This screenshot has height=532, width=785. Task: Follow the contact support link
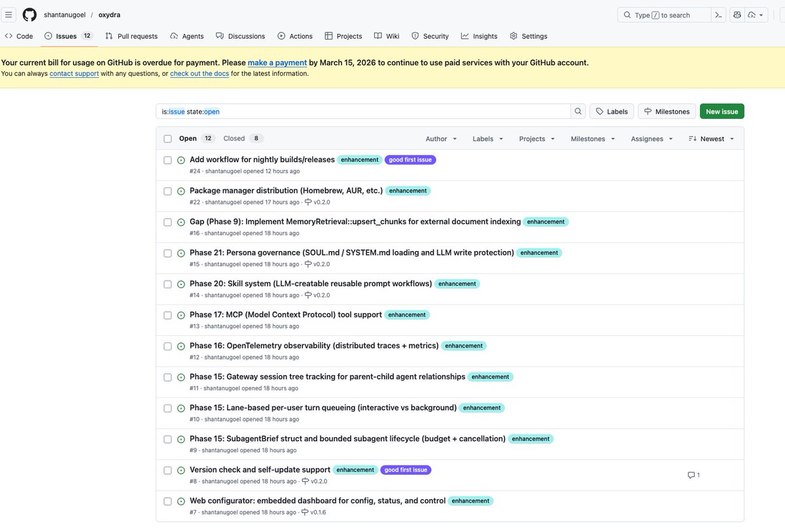[74, 74]
